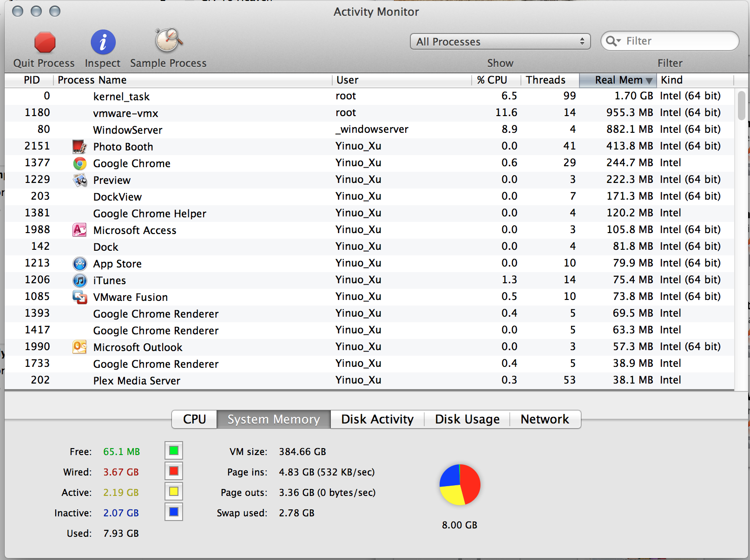Screen dimensions: 750x560
Task: Click the _windowserver user cell
Action: tap(372, 129)
